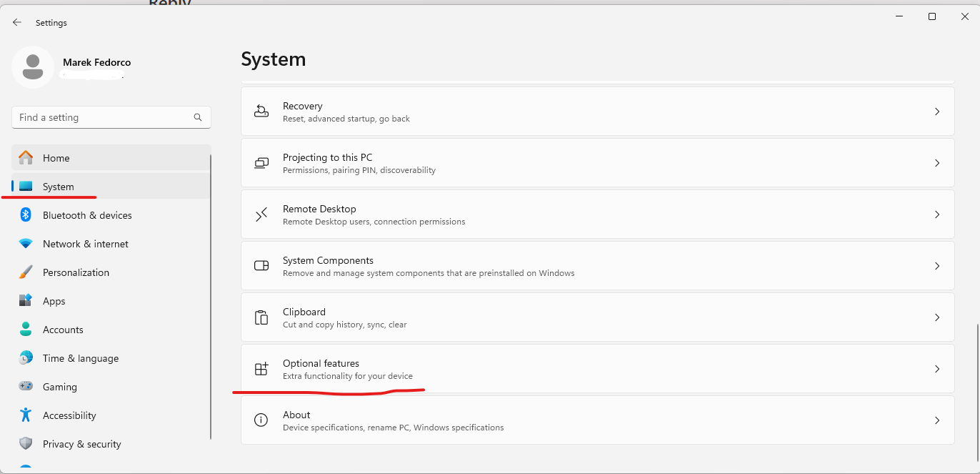980x474 pixels.
Task: Open Accounts in the sidebar
Action: [x=111, y=330]
